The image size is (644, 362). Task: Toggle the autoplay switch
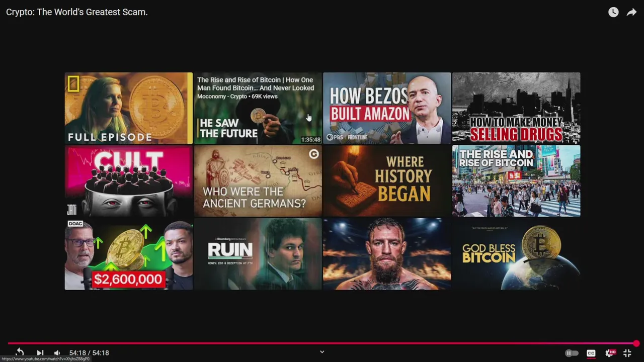tap(572, 353)
